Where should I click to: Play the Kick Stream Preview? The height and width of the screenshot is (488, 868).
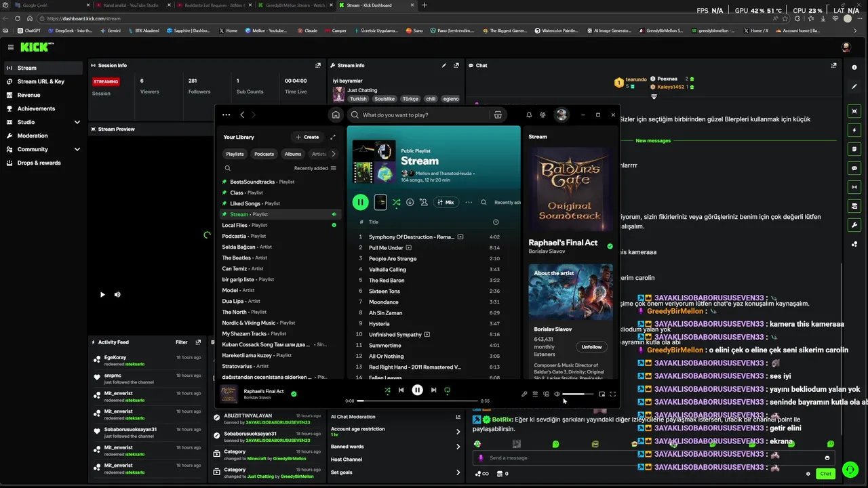(x=102, y=294)
